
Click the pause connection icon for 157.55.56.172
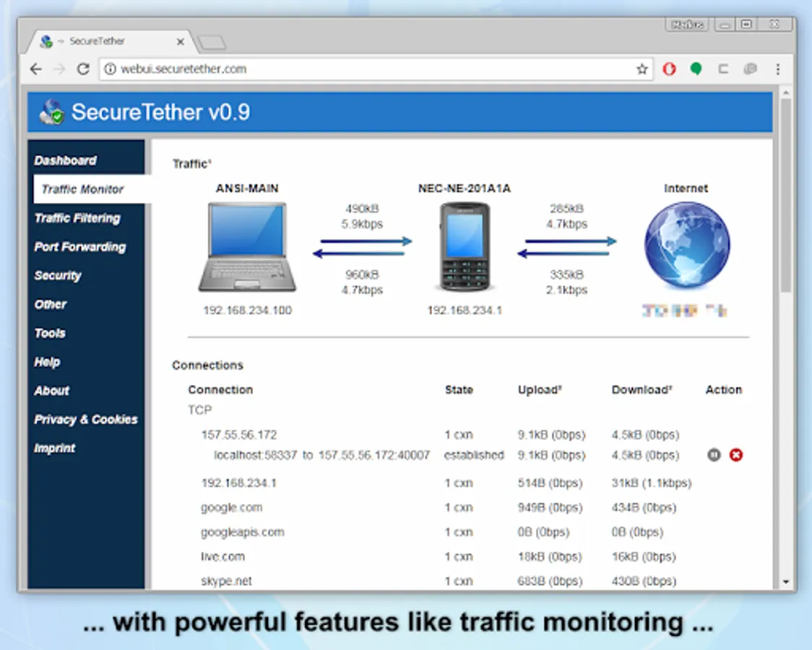point(714,455)
